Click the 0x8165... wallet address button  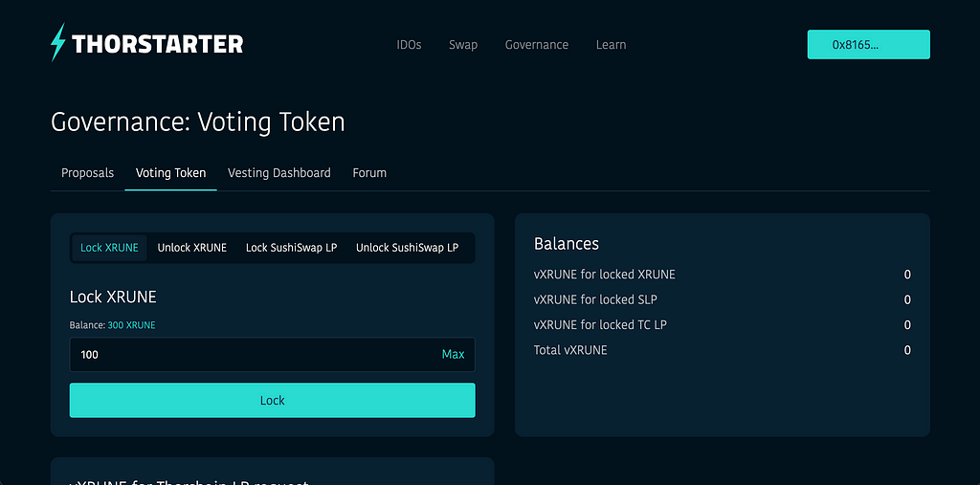pyautogui.click(x=868, y=44)
